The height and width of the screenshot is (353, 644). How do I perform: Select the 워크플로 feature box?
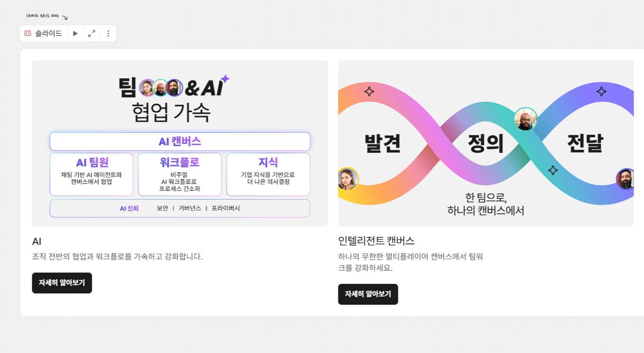click(180, 174)
